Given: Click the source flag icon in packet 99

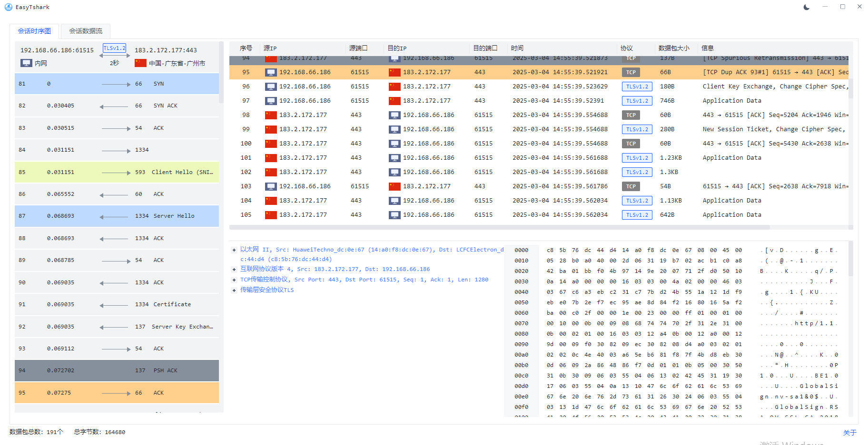Looking at the screenshot, I should click(271, 129).
